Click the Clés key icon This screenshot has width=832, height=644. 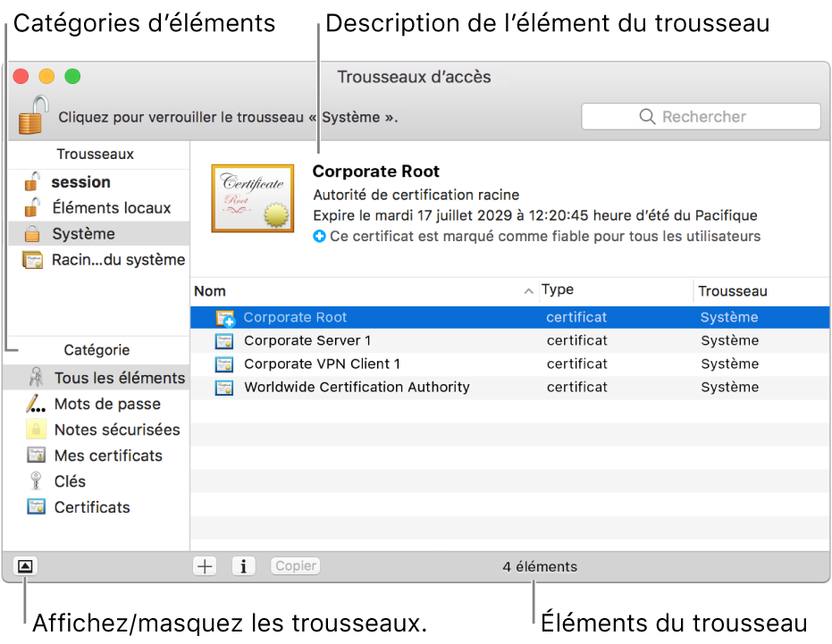(36, 481)
